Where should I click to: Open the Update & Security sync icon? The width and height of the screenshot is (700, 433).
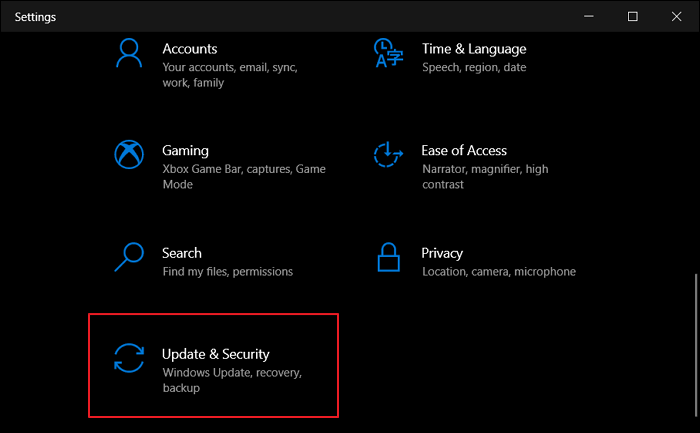(130, 359)
